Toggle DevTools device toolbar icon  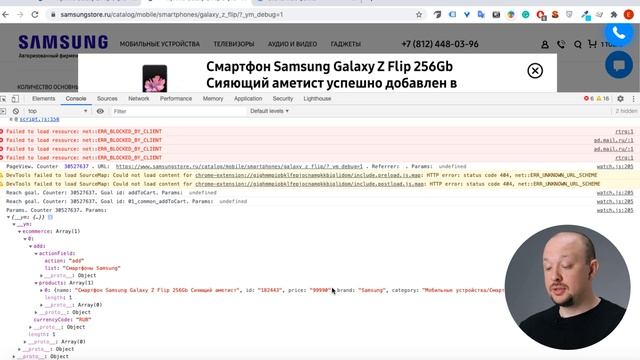(15, 99)
